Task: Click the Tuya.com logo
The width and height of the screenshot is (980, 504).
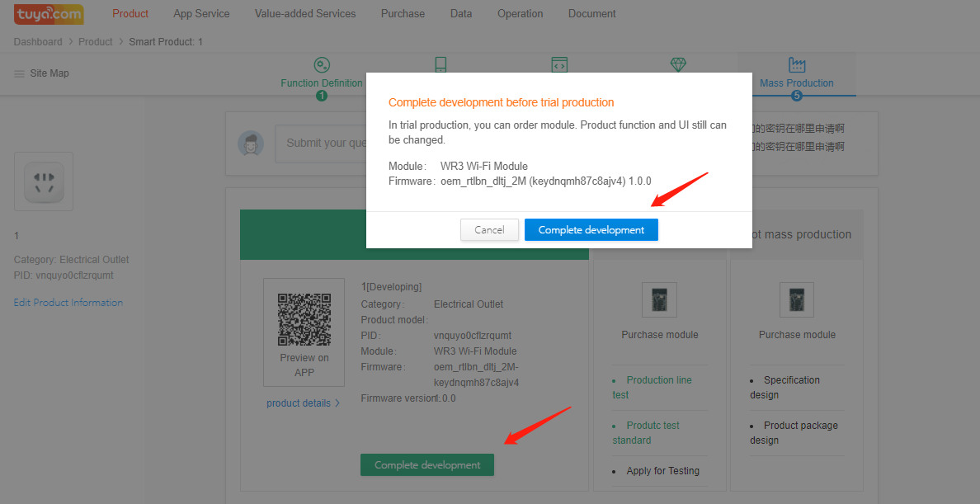Action: coord(49,14)
